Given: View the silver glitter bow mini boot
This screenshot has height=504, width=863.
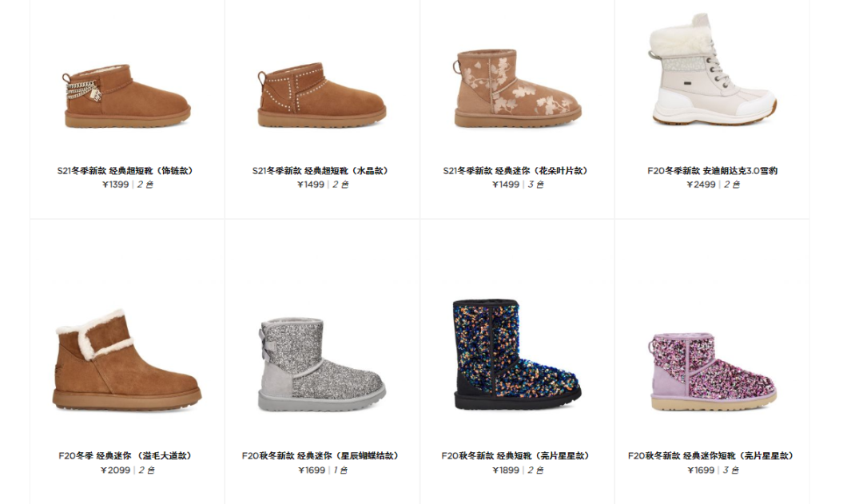Looking at the screenshot, I should (x=322, y=364).
